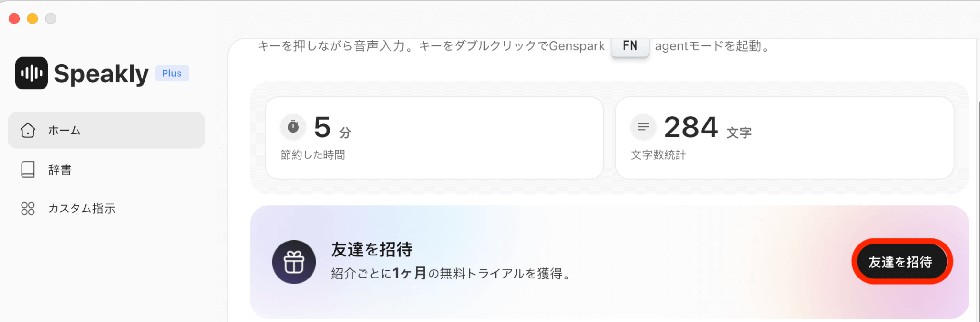Click the stopwatch icon in the time card
This screenshot has height=322, width=980.
(293, 127)
